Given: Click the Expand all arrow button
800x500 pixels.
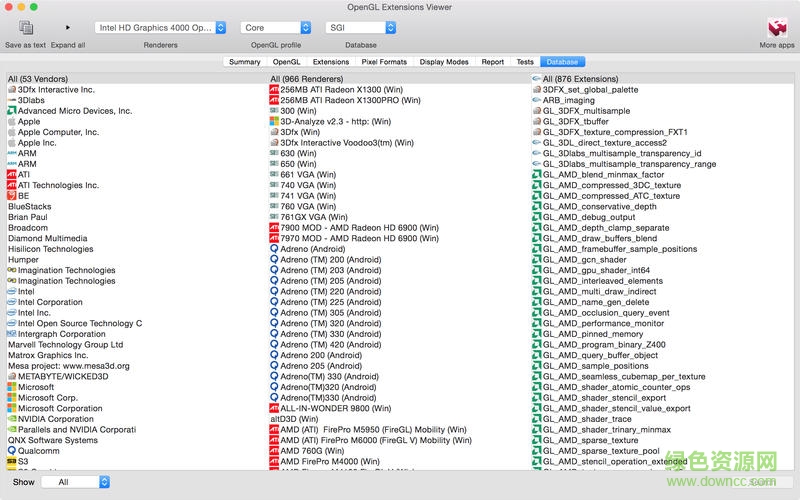Looking at the screenshot, I should pos(68,28).
